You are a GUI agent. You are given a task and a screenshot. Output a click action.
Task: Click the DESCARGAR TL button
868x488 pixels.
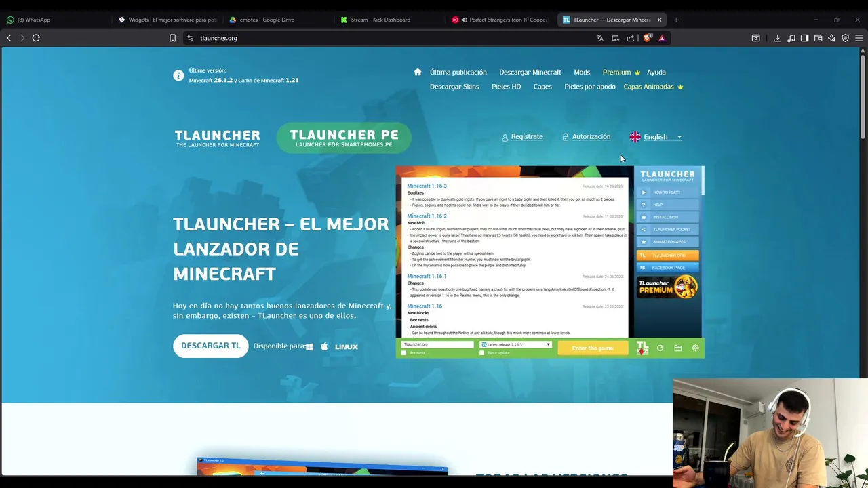[210, 346]
